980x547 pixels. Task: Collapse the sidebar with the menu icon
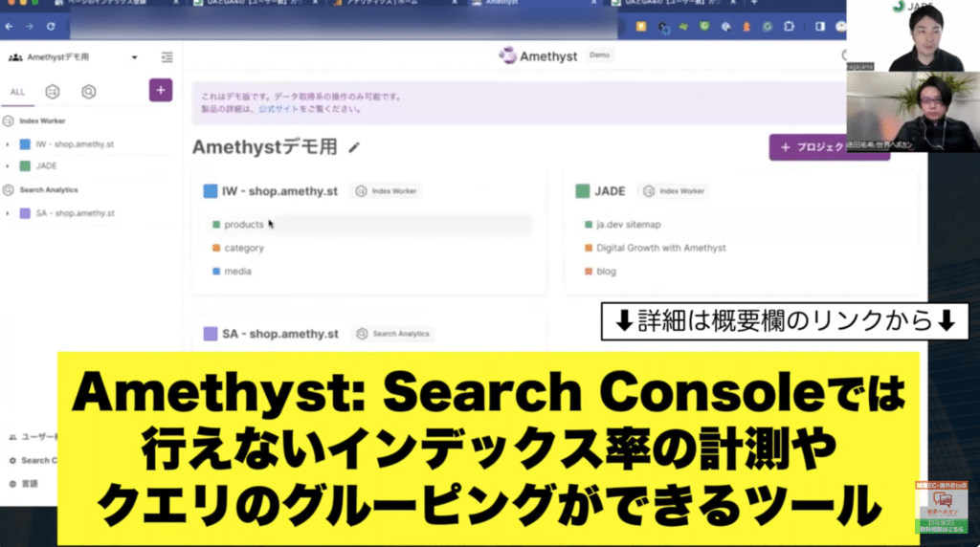(x=167, y=56)
